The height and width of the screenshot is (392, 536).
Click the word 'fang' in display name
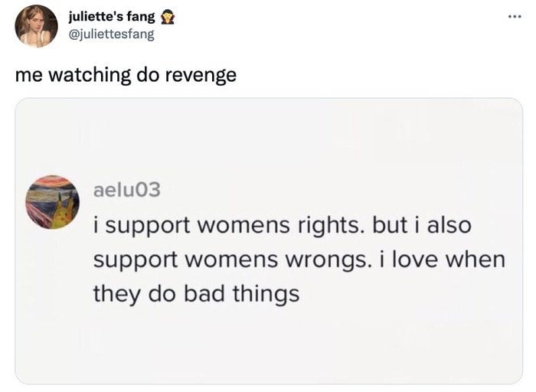point(141,17)
